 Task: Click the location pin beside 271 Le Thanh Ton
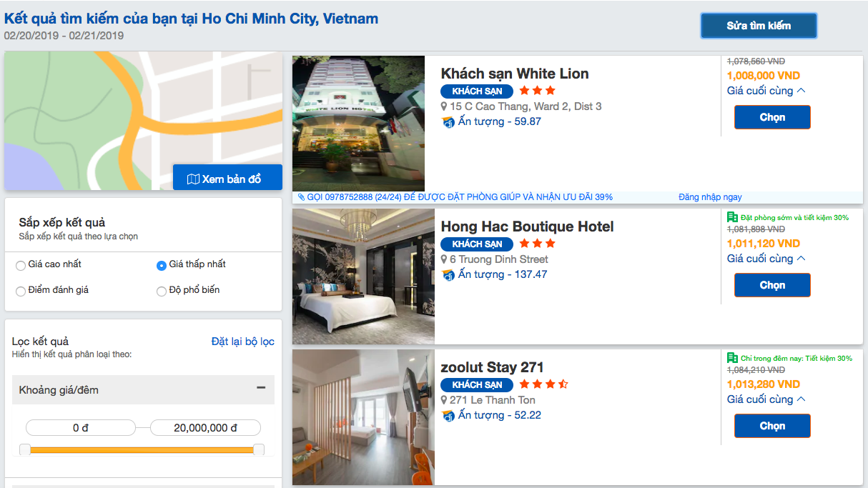(444, 400)
